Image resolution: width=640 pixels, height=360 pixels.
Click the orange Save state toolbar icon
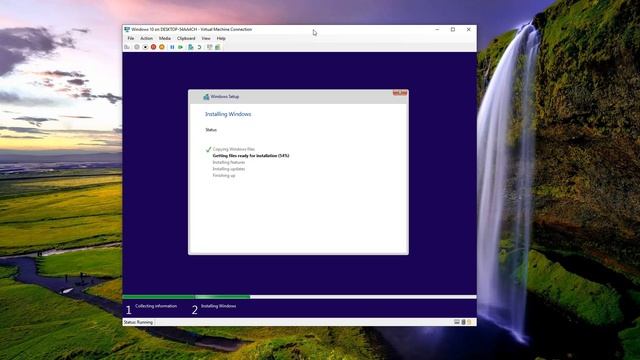point(162,47)
